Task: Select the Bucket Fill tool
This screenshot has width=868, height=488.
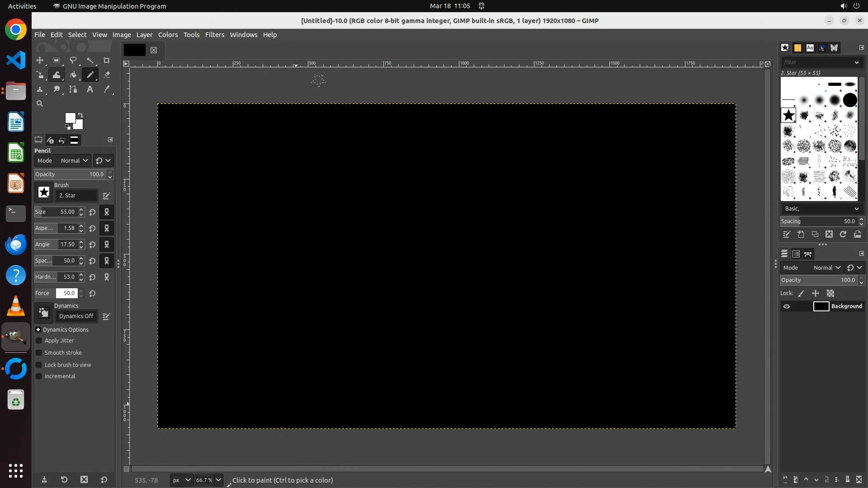Action: pyautogui.click(x=73, y=75)
